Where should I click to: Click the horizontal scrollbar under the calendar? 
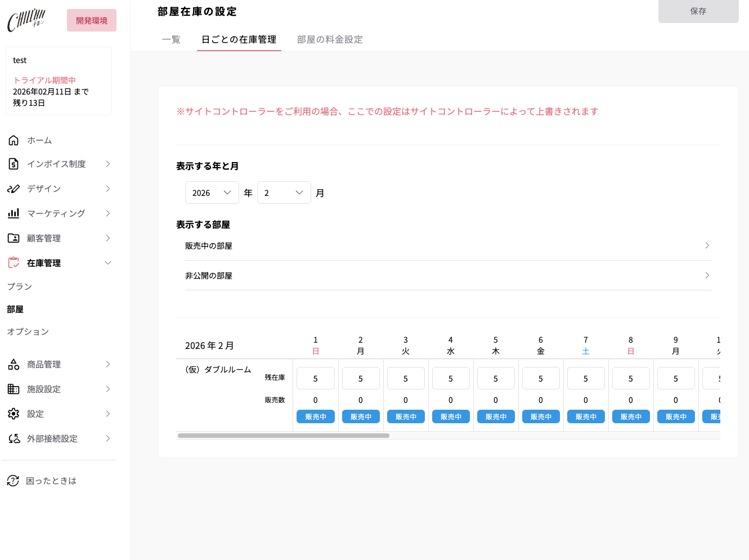pos(284,436)
